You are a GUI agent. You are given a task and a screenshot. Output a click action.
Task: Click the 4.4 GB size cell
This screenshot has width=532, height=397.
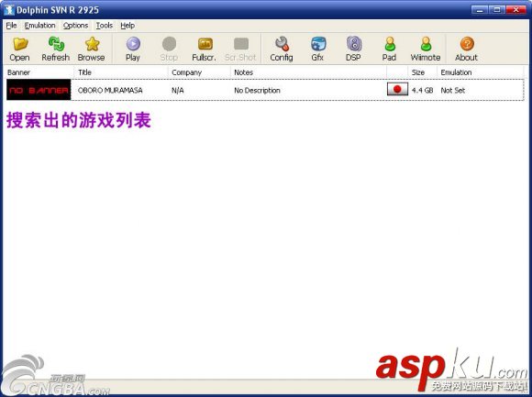point(422,90)
